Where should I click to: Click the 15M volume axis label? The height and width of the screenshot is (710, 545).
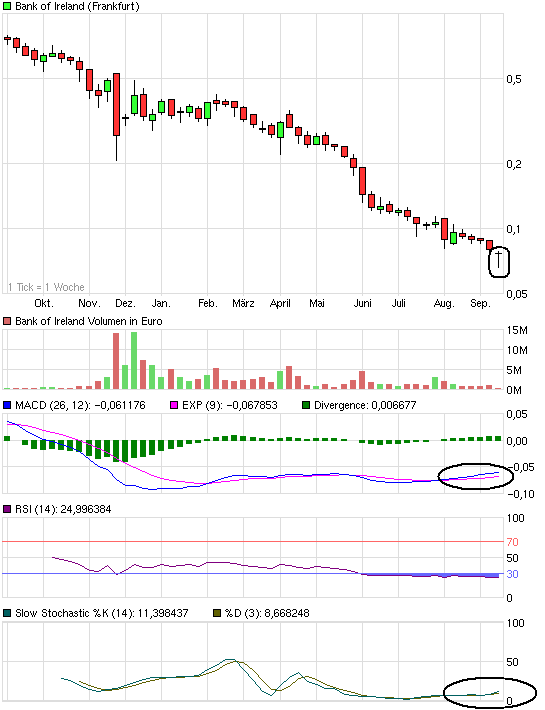[517, 331]
